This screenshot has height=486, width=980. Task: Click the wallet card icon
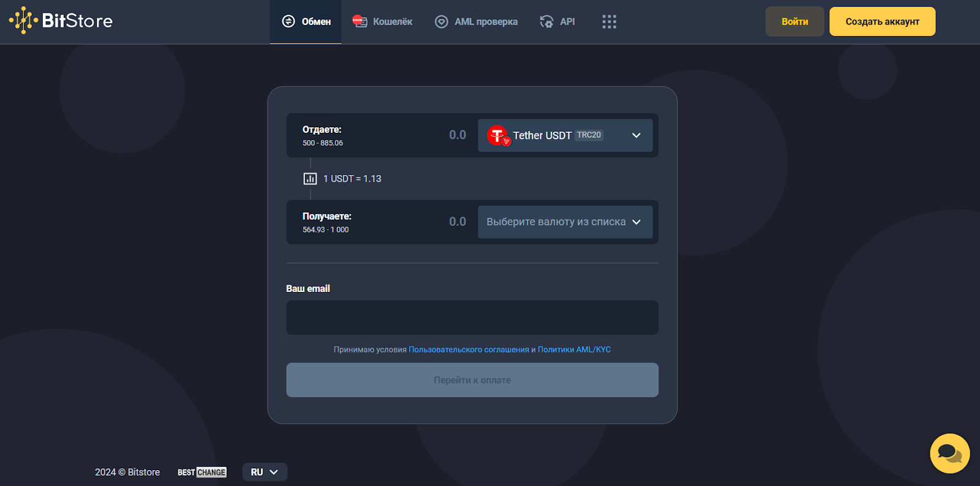(360, 21)
